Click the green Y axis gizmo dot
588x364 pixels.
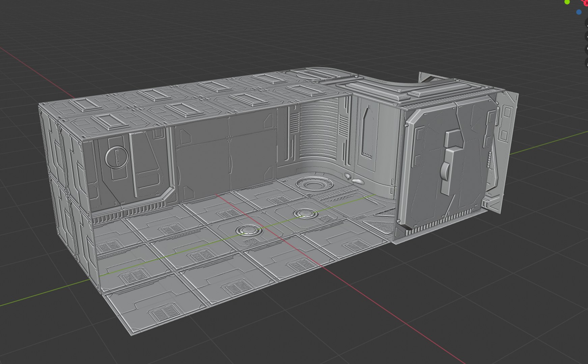click(567, 2)
